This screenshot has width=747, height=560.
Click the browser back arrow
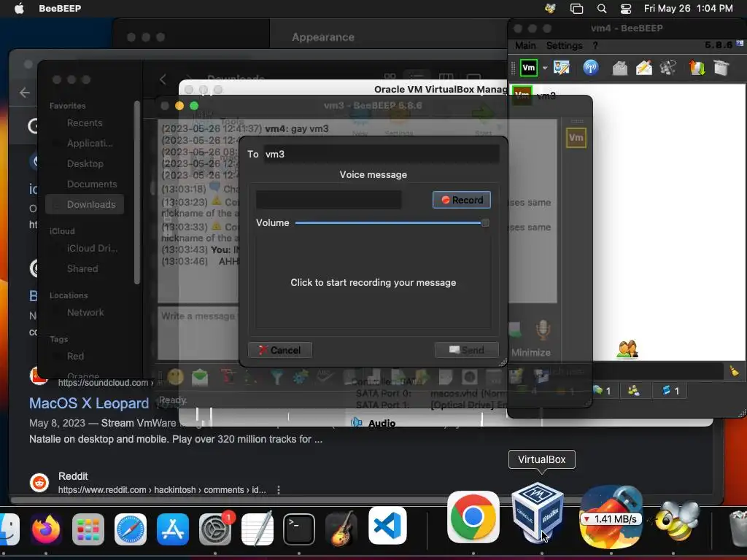tap(25, 93)
